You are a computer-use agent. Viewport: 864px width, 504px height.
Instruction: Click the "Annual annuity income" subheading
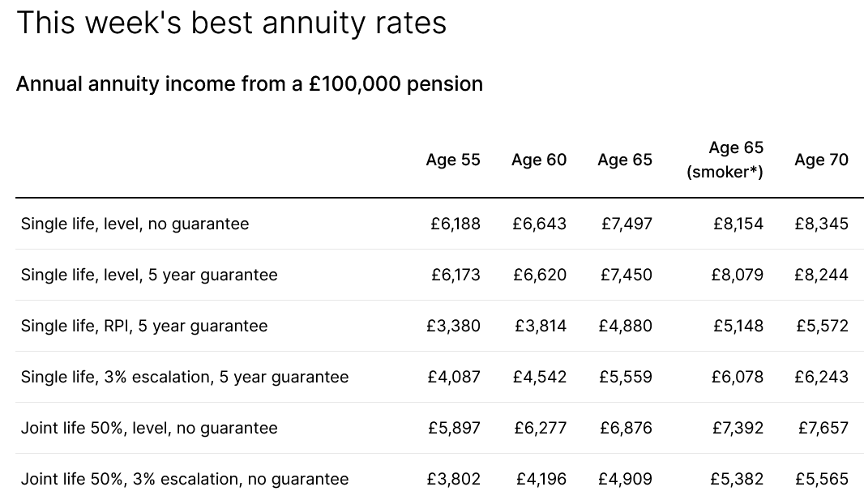click(x=249, y=84)
